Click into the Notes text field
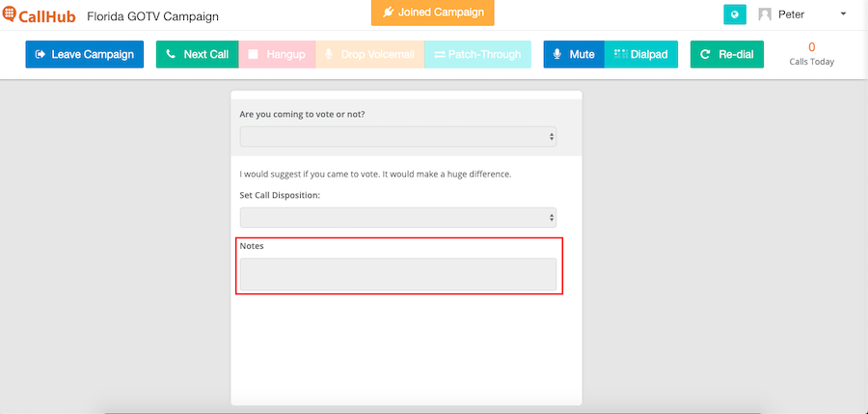 398,274
